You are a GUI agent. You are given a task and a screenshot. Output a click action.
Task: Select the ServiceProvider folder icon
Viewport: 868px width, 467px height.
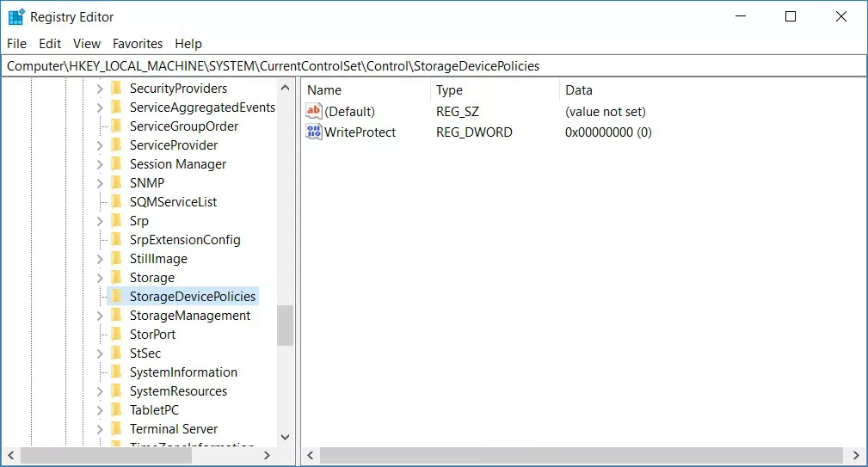[x=116, y=145]
